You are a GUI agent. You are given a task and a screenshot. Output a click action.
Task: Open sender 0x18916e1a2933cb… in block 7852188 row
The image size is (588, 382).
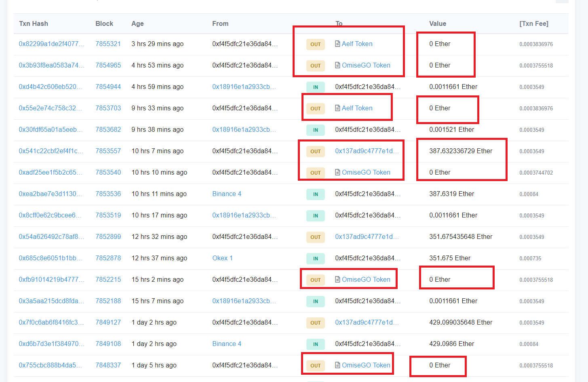click(x=244, y=301)
